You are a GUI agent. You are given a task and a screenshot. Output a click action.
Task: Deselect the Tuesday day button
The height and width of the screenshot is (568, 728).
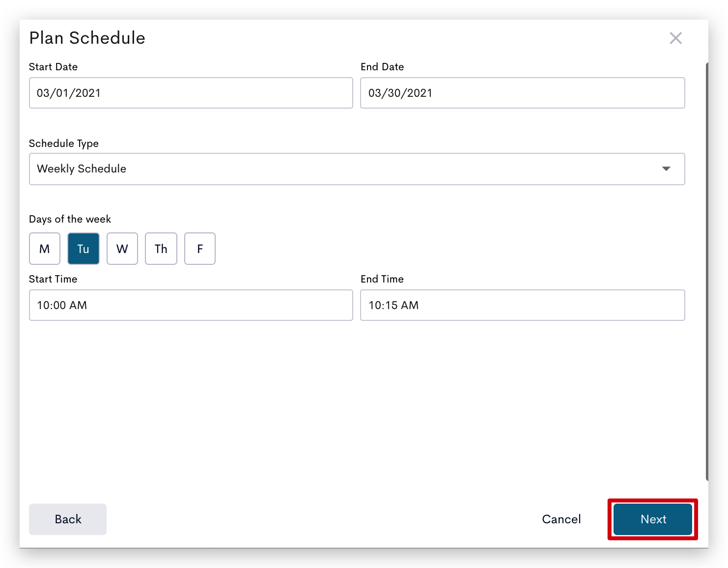pyautogui.click(x=84, y=249)
